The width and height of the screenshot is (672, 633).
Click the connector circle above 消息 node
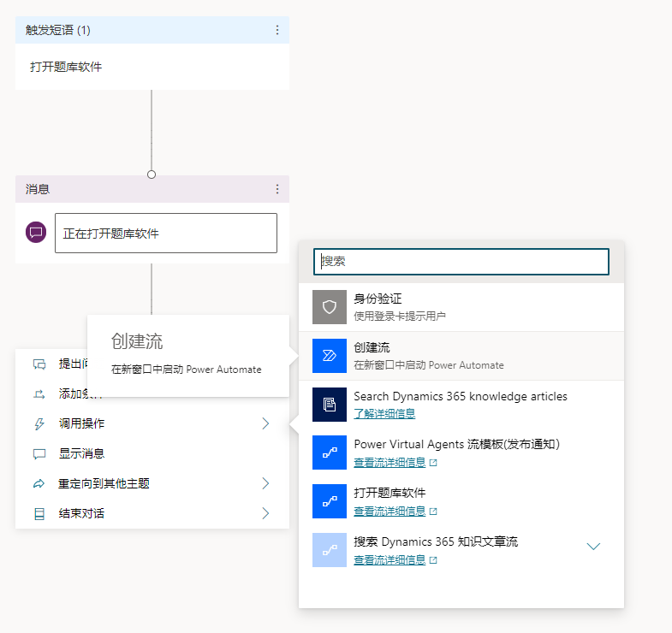pos(152,175)
